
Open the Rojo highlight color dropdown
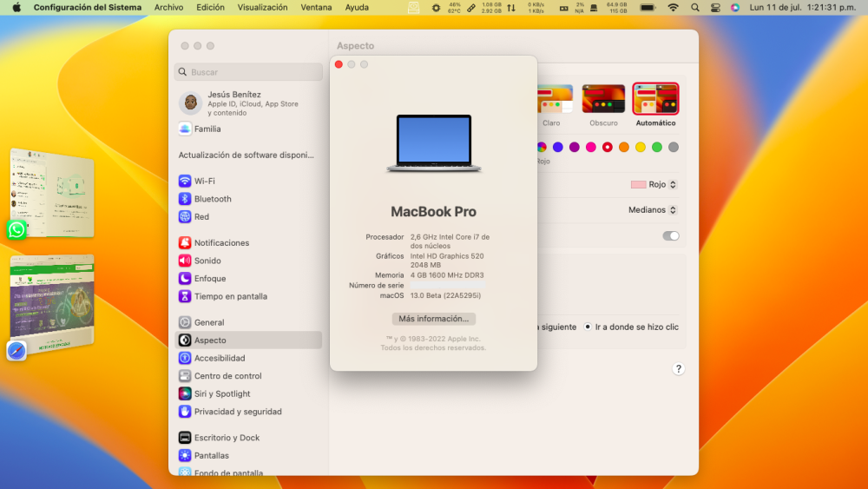pyautogui.click(x=654, y=184)
